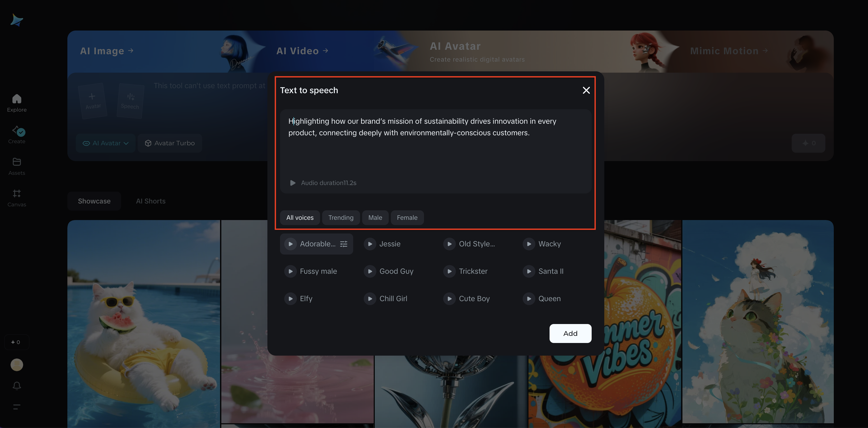
Task: Play the Queen voice sample
Action: (x=529, y=298)
